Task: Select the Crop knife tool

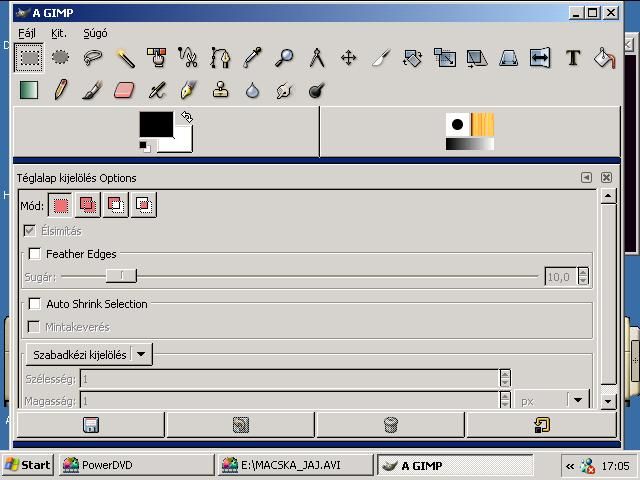Action: coord(380,58)
